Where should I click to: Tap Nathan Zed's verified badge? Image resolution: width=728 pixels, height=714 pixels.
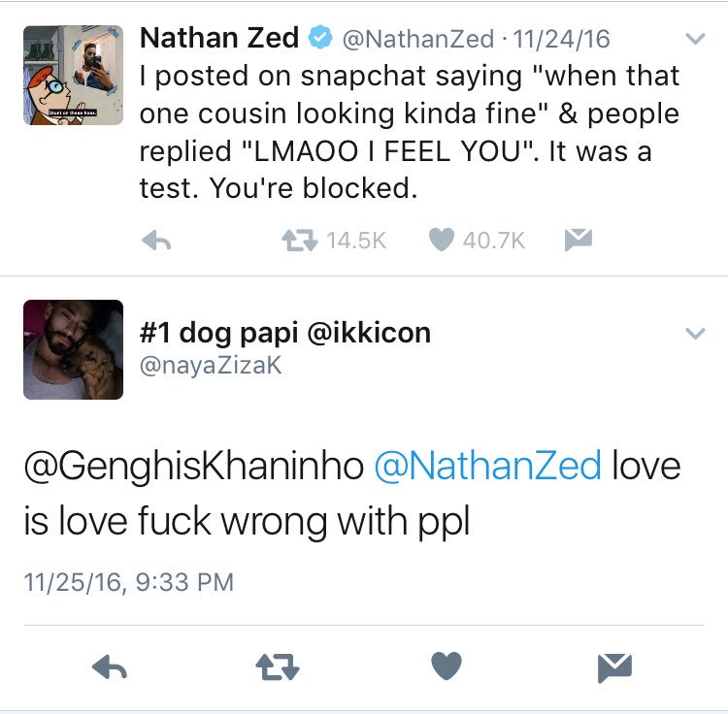click(319, 39)
